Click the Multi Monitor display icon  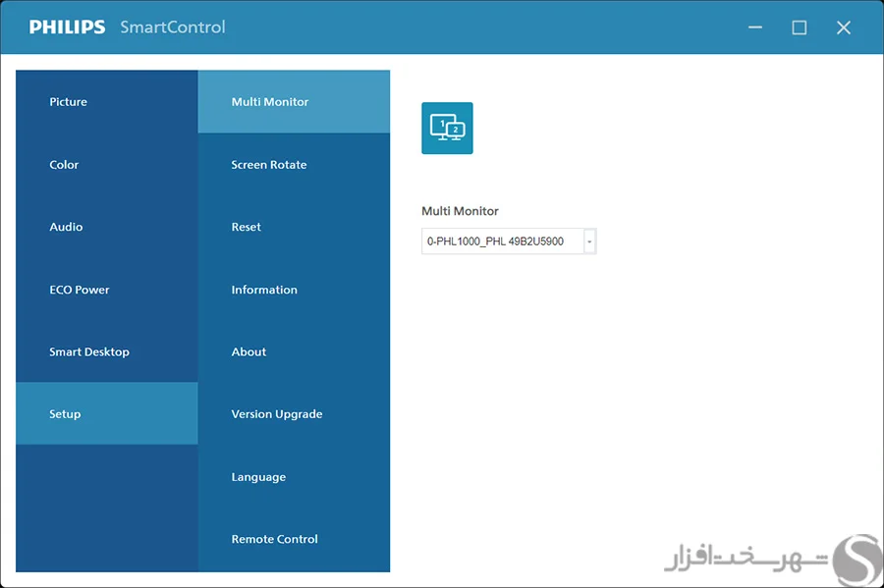pyautogui.click(x=447, y=128)
